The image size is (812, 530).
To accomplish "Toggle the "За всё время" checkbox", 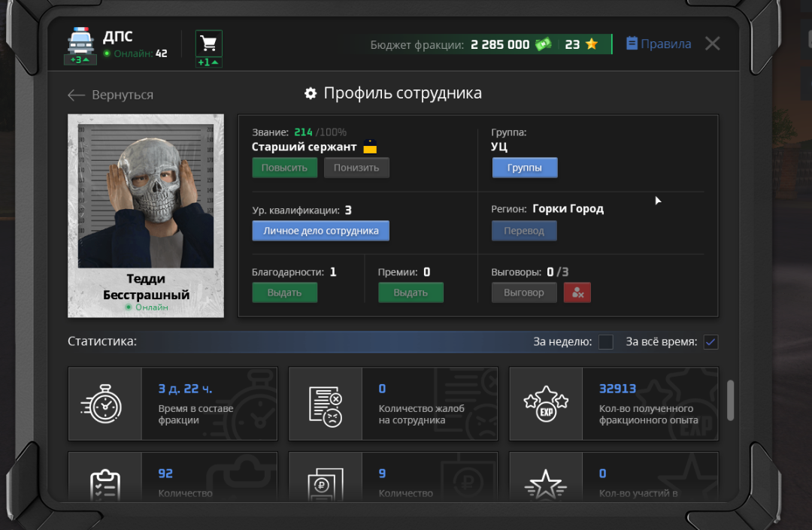I will [x=710, y=342].
